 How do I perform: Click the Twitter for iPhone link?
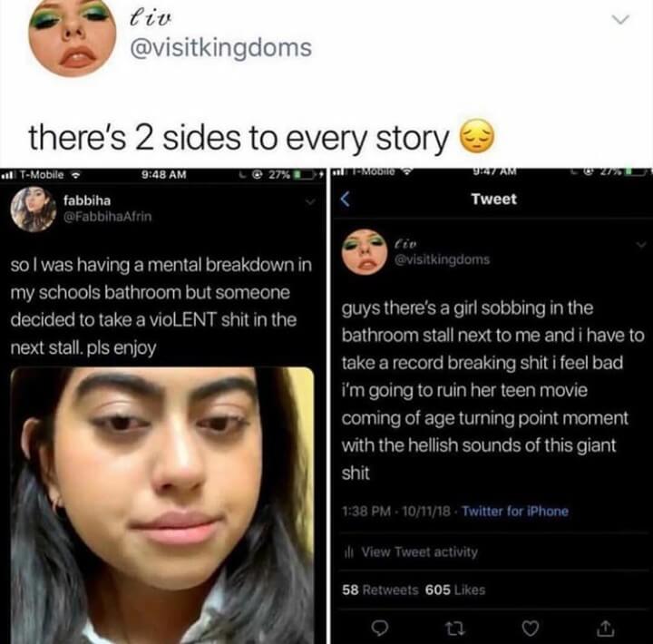pyautogui.click(x=515, y=511)
